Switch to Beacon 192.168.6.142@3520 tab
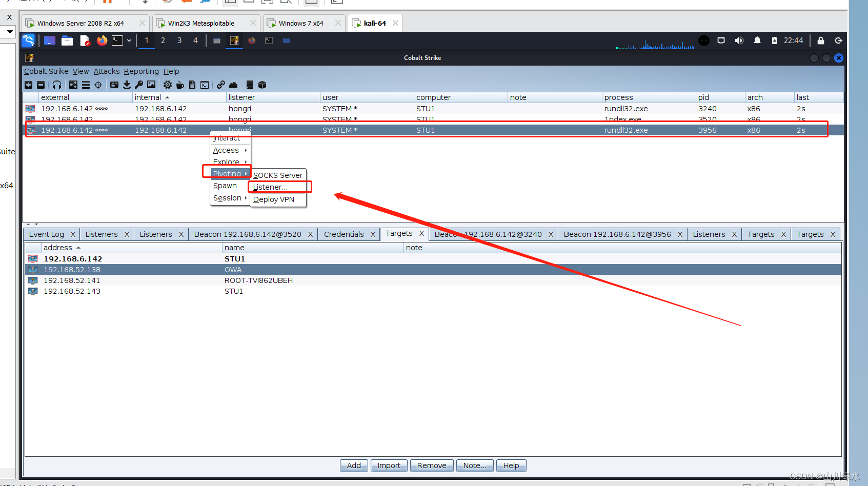This screenshot has height=486, width=868. 248,234
